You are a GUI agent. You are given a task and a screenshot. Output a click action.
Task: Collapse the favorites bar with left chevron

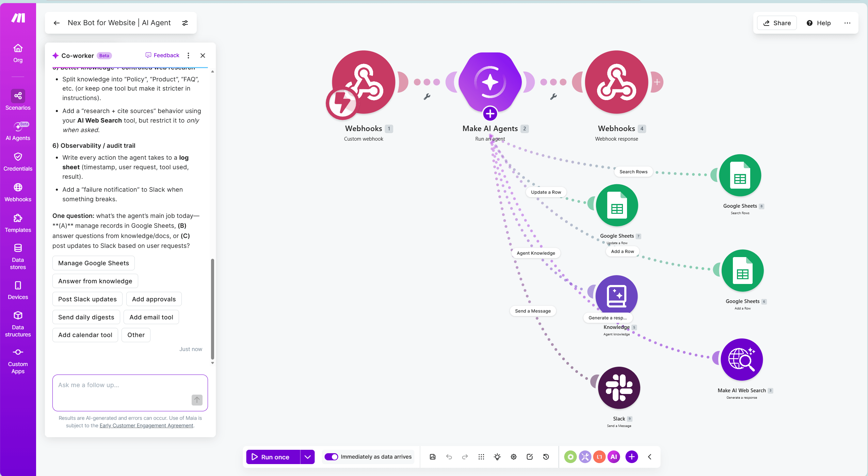pyautogui.click(x=649, y=457)
